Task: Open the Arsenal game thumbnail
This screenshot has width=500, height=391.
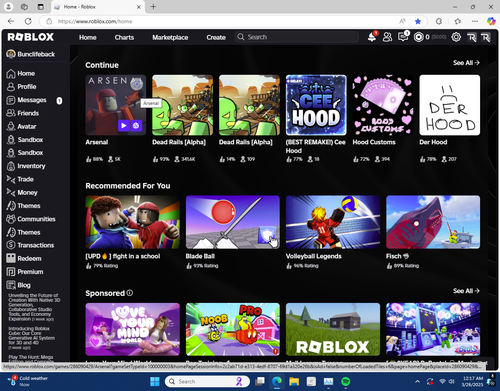Action: click(116, 105)
